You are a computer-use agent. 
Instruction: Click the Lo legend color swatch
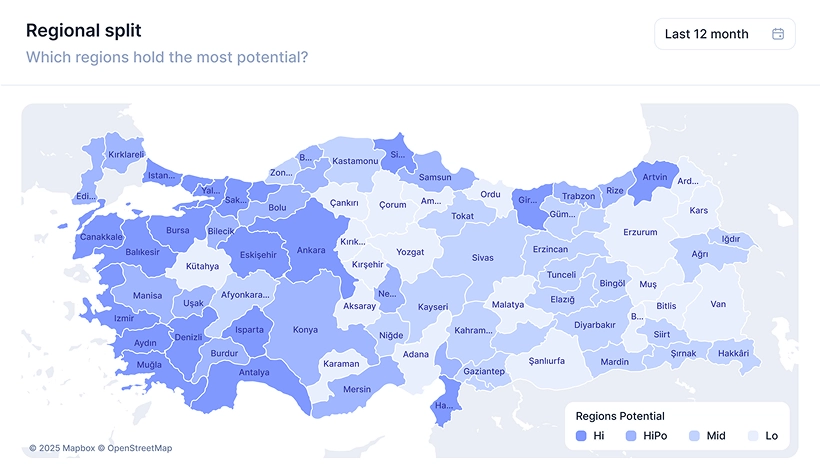point(753,436)
